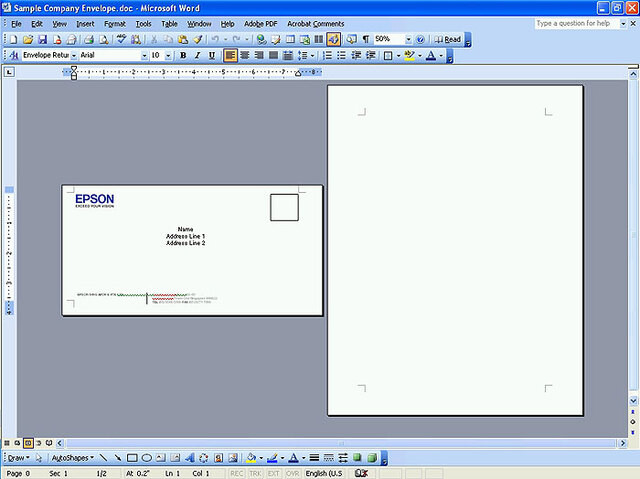Apply yellow Highlight color
The height and width of the screenshot is (479, 640).
coord(409,55)
